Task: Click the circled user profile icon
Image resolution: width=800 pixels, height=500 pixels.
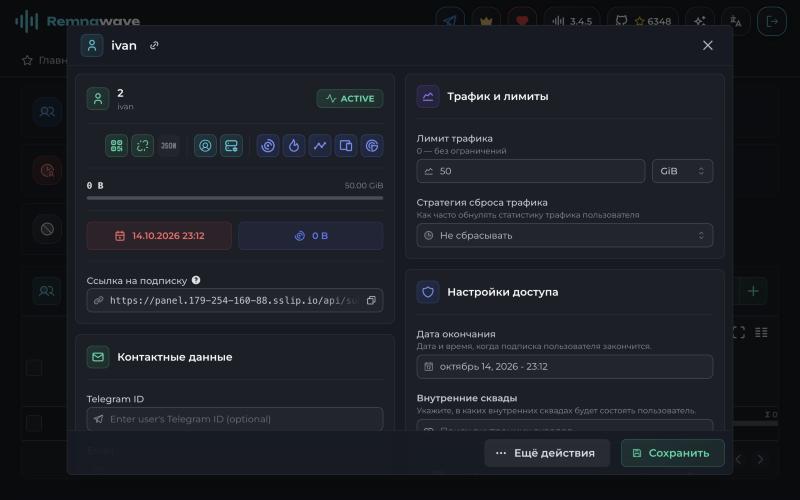Action: (205, 146)
